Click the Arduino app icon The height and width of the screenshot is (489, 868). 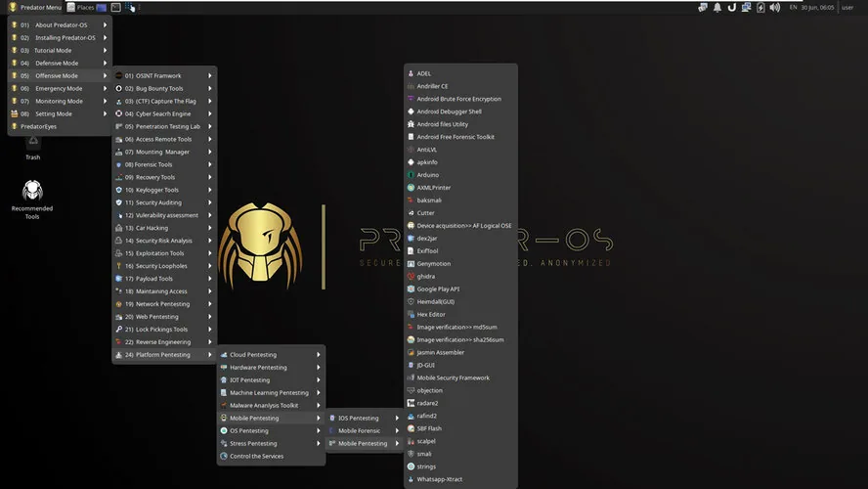tap(411, 175)
